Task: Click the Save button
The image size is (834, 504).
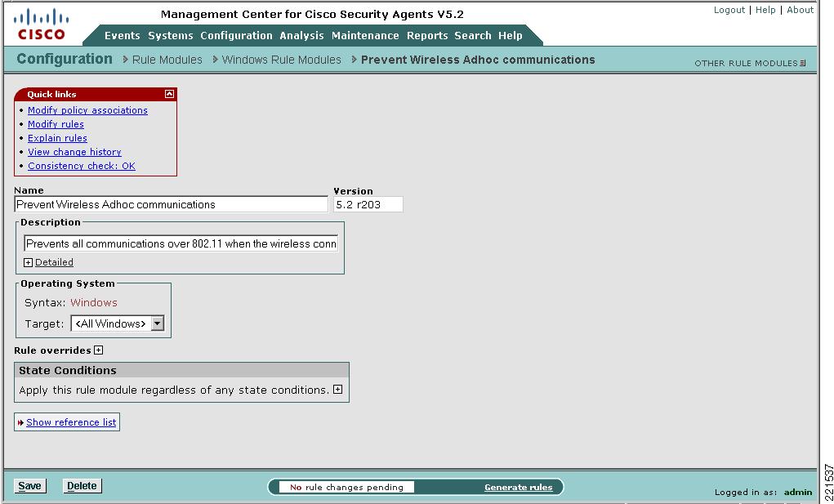Action: 29,486
